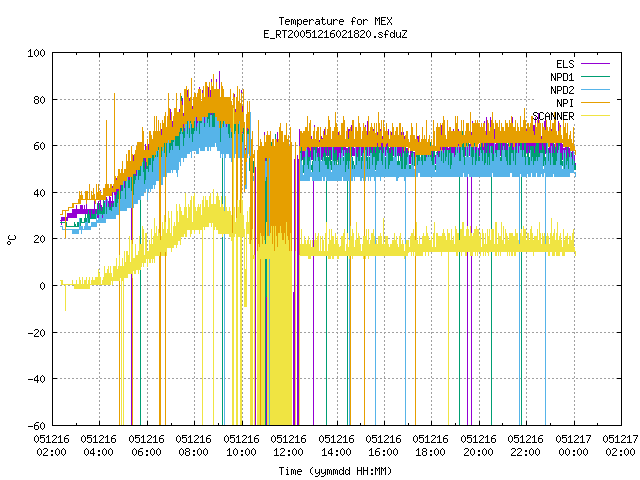Viewport: 640px width, 480px height.
Task: Click the x-axis tick label 051216 06:00
Action: tap(146, 446)
